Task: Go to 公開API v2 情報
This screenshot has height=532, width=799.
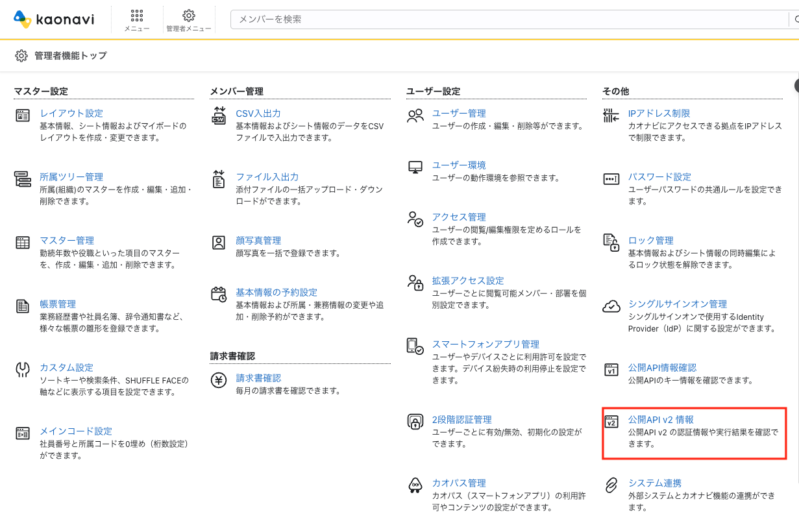Action: pos(661,419)
